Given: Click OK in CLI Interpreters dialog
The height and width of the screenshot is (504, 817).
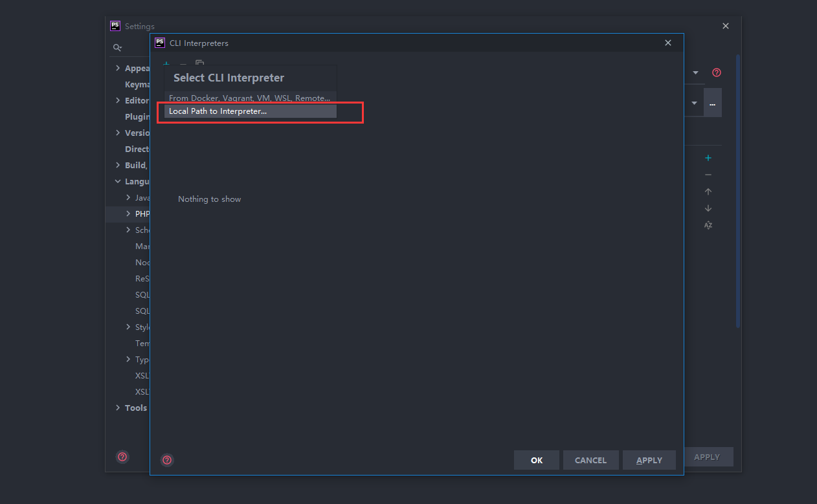Looking at the screenshot, I should 537,460.
